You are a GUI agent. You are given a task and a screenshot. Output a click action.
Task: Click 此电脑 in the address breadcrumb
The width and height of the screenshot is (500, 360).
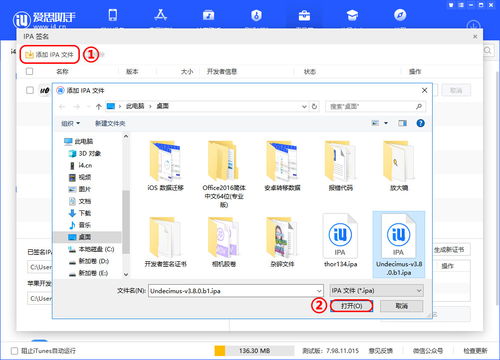pos(135,106)
